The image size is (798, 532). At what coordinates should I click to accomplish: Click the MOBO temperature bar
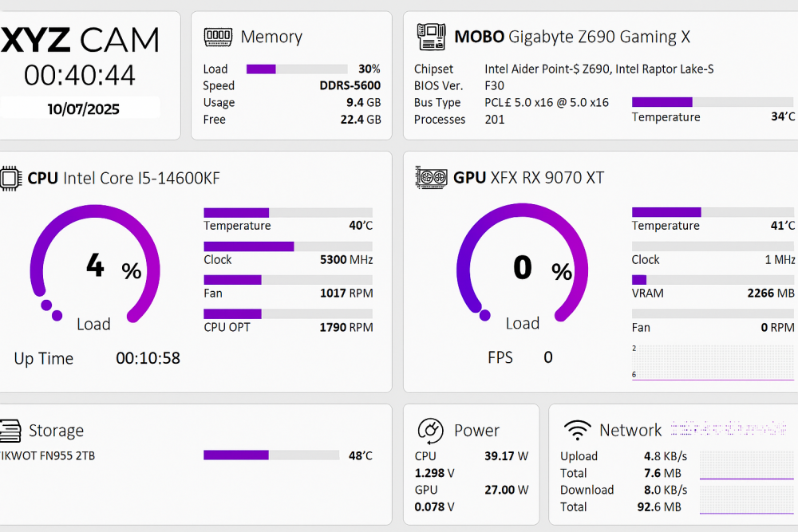point(713,102)
